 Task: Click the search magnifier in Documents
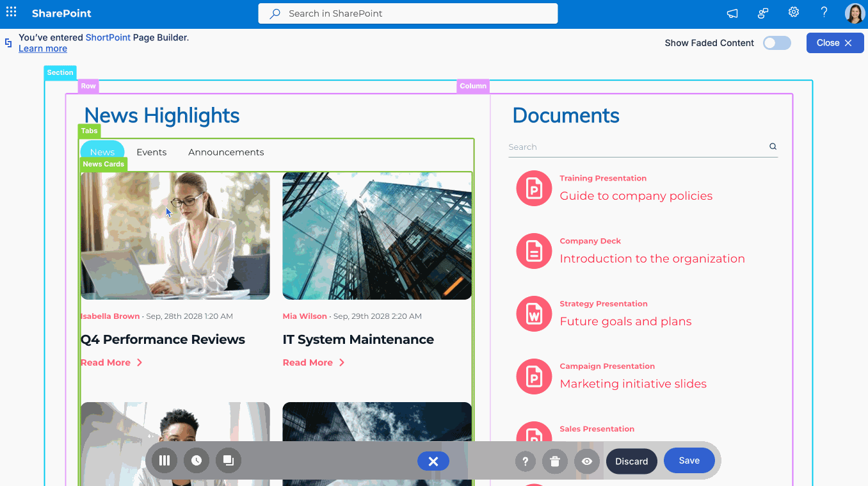pos(773,147)
